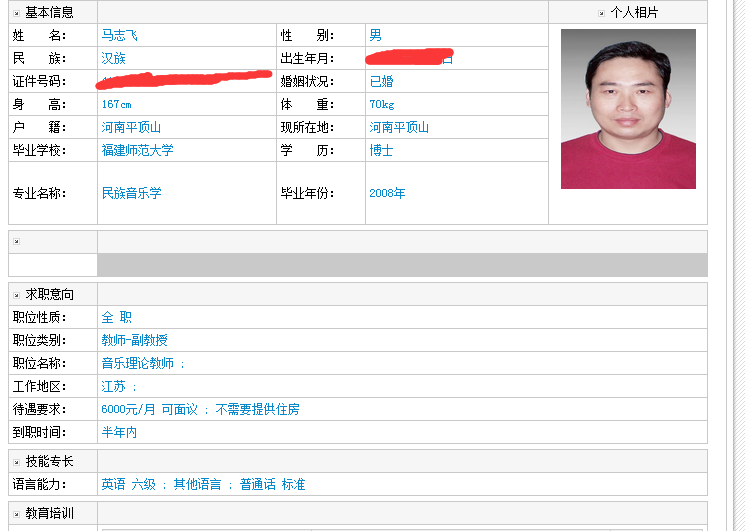Select the name value 马志飞

coord(119,35)
